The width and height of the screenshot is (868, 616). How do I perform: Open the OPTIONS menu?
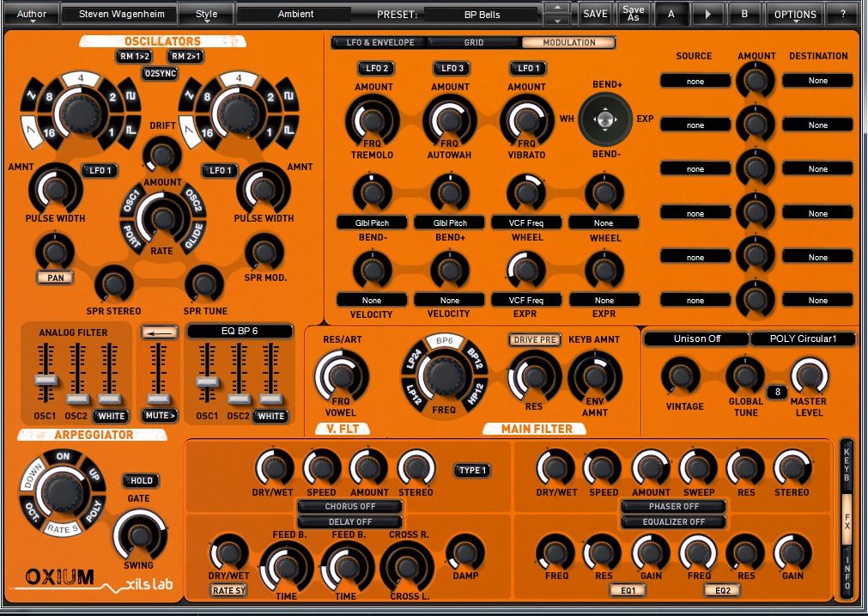click(795, 14)
